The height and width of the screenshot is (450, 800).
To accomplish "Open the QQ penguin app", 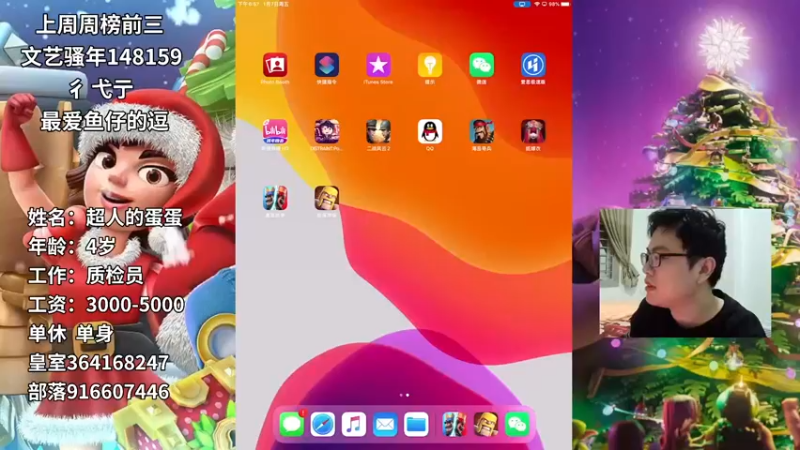I will coord(430,132).
